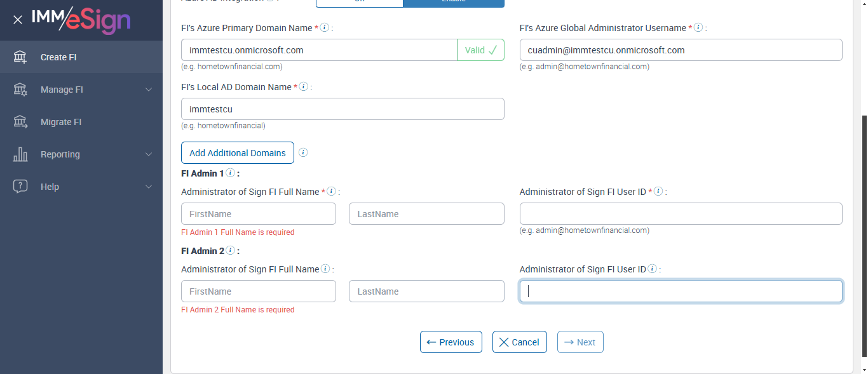Open the Create FI menu item
868x374 pixels.
pos(58,57)
